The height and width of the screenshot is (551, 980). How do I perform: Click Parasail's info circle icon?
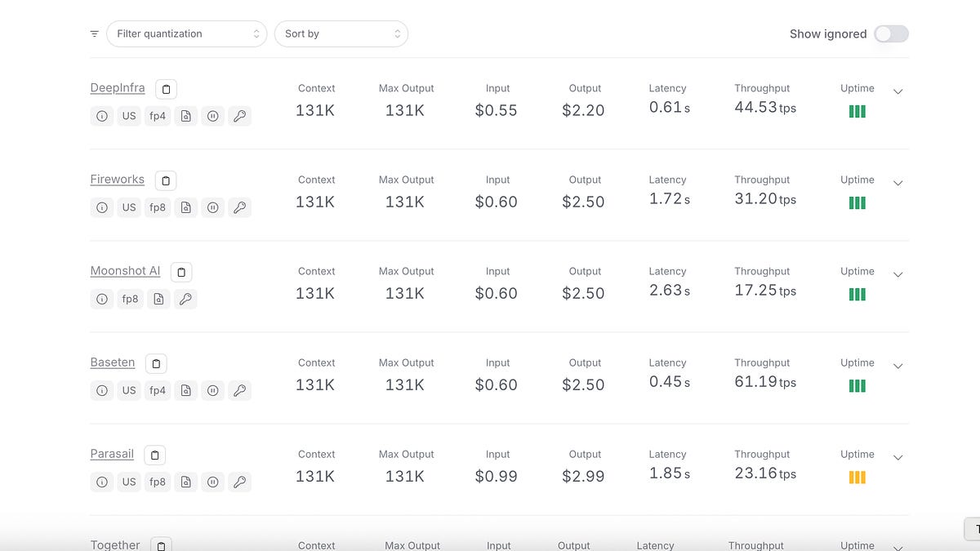coord(102,482)
